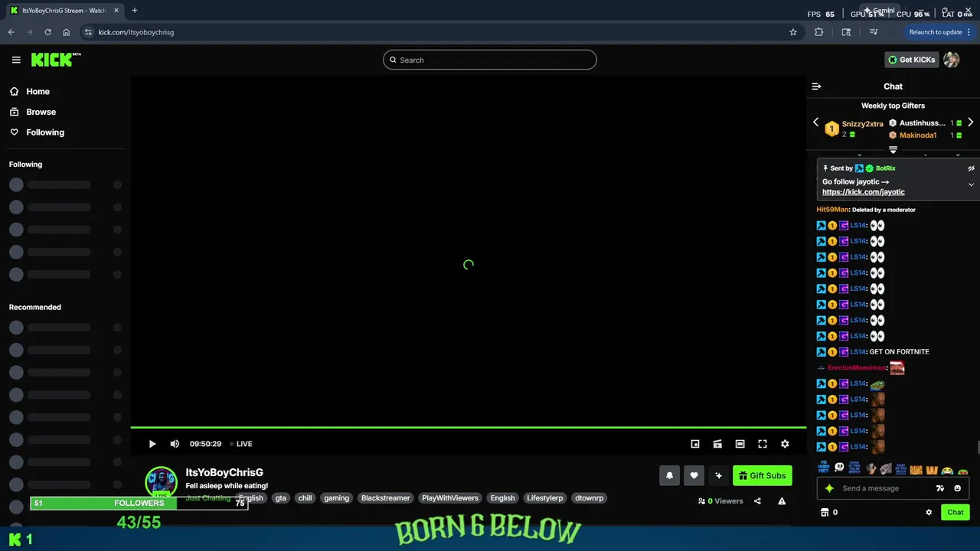
Task: Open the emote picker smiley icon
Action: coord(957,488)
